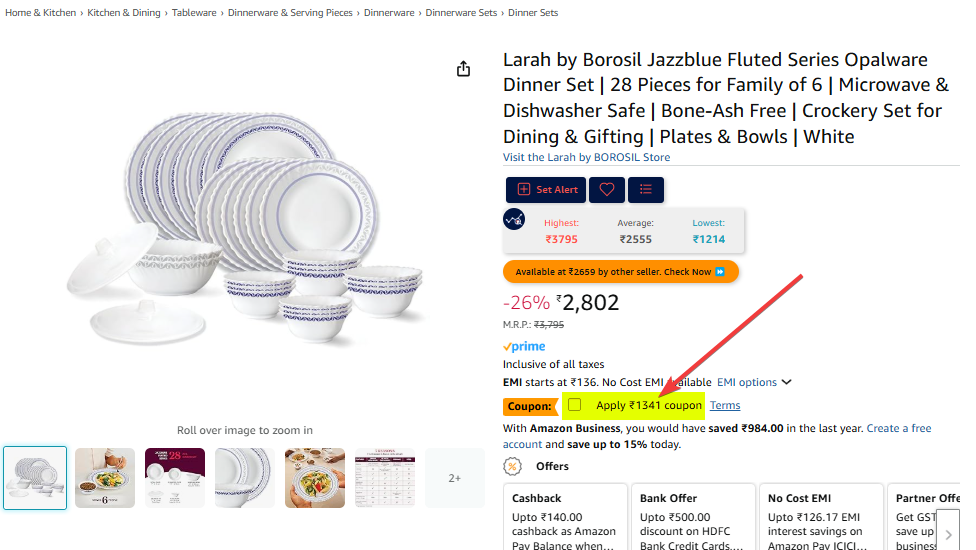The image size is (976, 550).
Task: Click the price history graph icon
Action: point(514,219)
